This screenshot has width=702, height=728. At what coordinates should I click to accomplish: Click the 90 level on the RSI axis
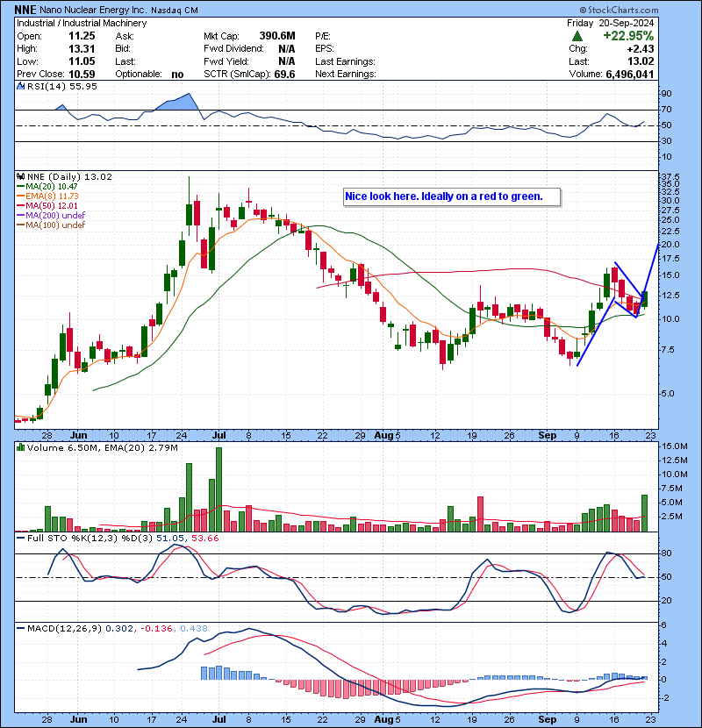click(666, 94)
